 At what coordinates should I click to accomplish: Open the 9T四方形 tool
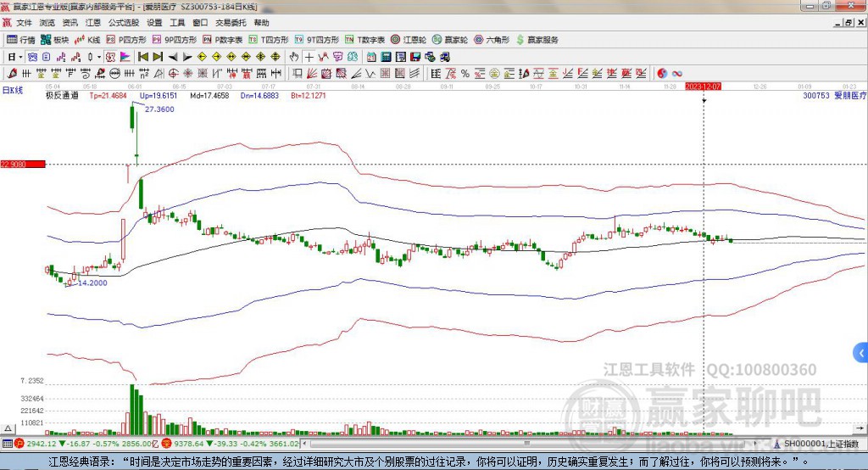pos(317,40)
